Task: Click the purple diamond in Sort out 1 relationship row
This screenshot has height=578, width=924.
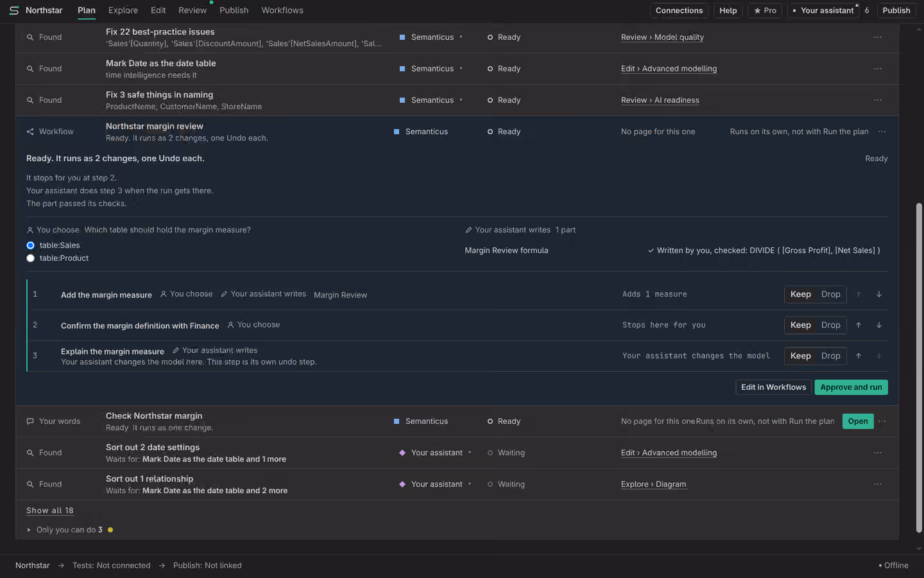Action: (402, 484)
